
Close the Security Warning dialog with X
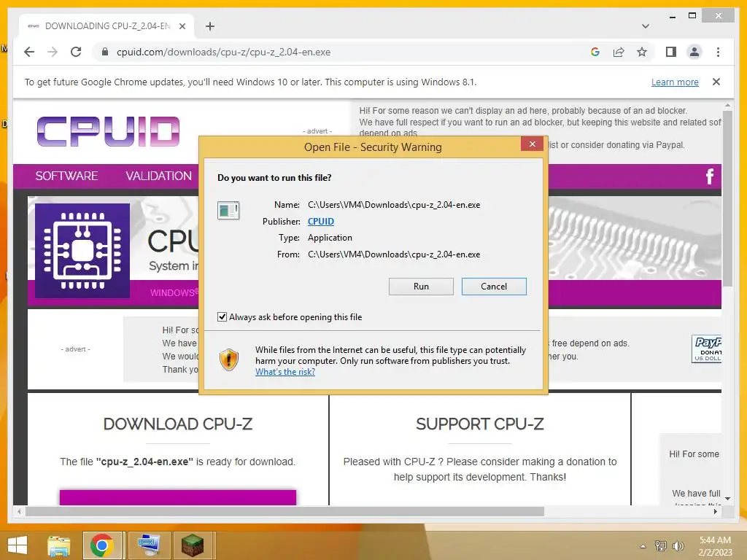coord(532,144)
